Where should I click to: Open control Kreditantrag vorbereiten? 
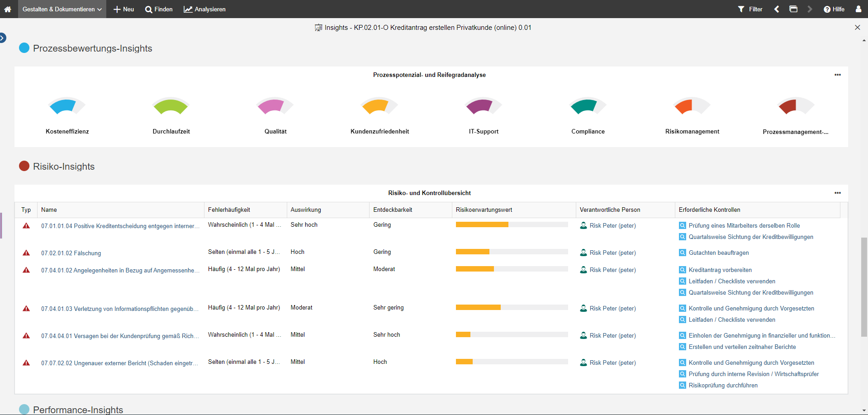720,270
